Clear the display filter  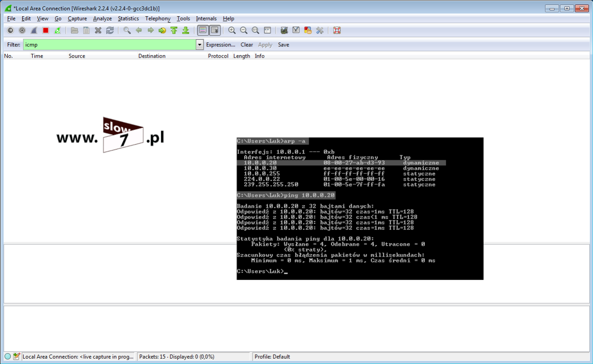[x=247, y=45]
